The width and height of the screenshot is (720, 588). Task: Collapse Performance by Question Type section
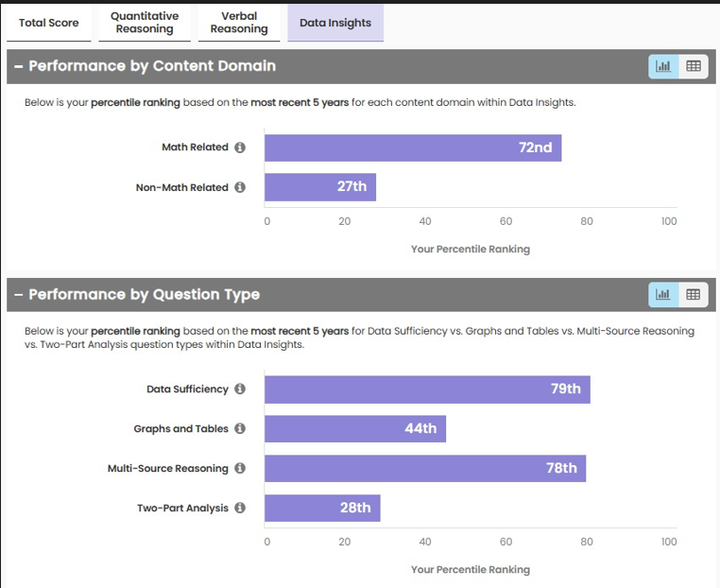[x=18, y=295]
